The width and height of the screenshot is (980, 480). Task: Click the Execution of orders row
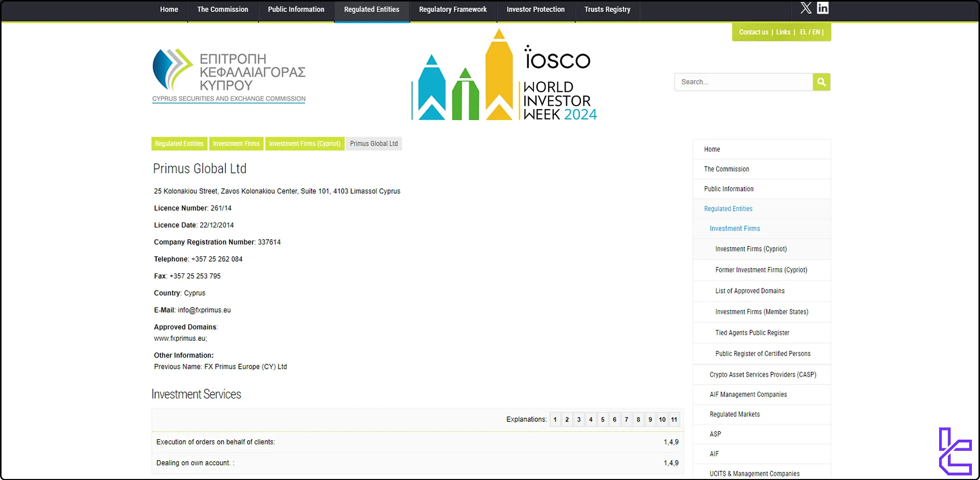418,442
